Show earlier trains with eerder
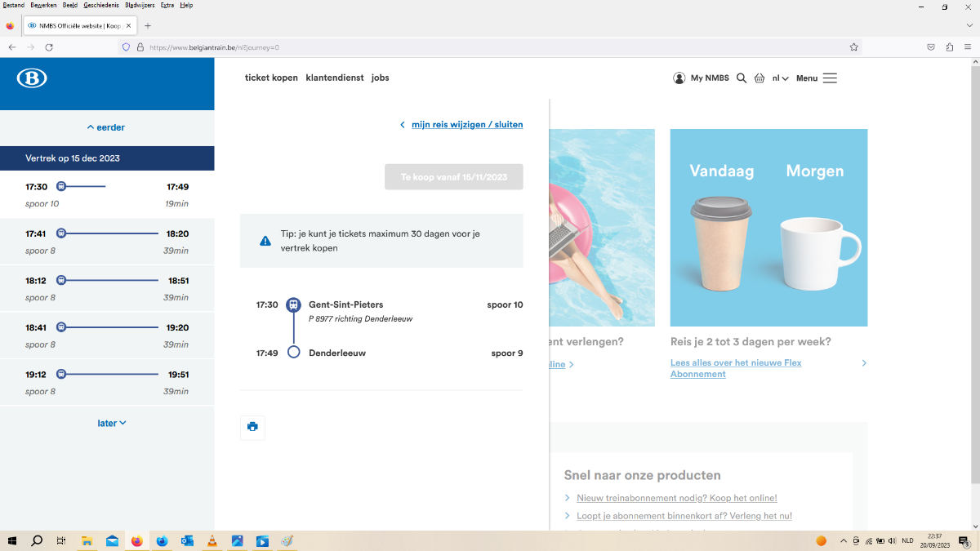 [106, 127]
